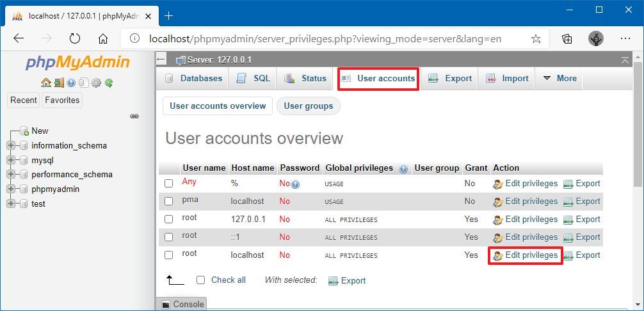Open the Databases tab

coord(193,78)
